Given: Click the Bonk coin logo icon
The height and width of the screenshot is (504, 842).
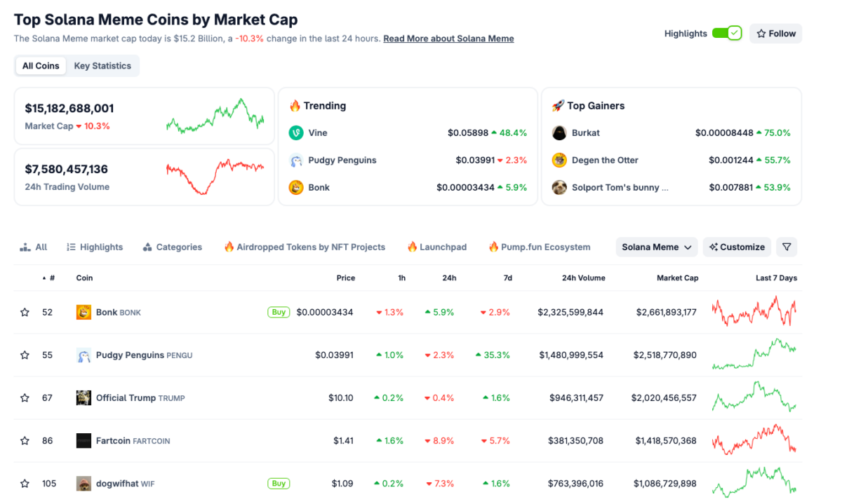Looking at the screenshot, I should click(x=83, y=312).
